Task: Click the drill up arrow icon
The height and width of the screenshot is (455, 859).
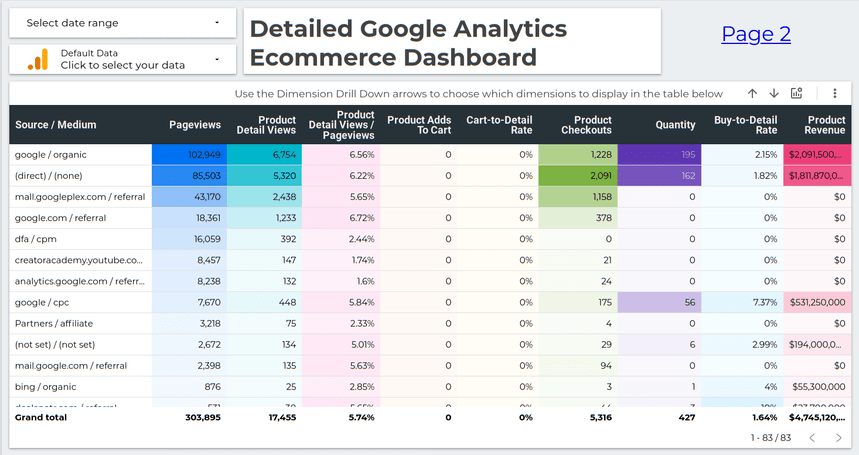Action: pyautogui.click(x=752, y=93)
